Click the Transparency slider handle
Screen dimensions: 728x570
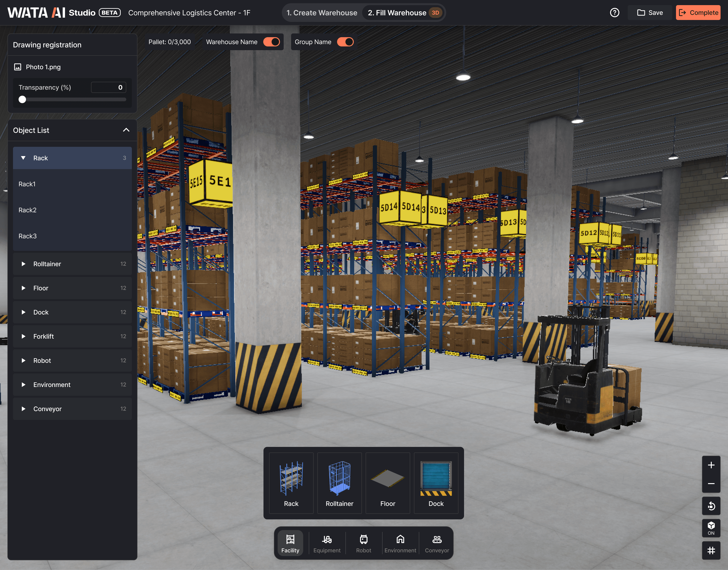[22, 99]
